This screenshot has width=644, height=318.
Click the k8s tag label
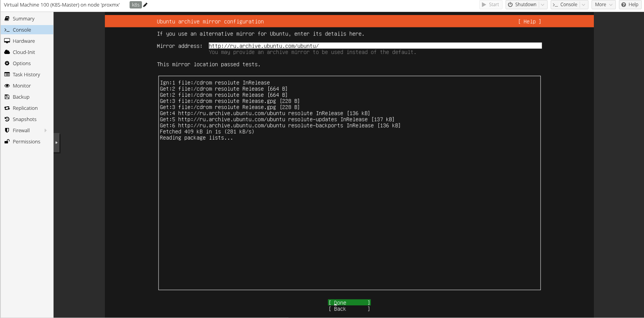coord(136,5)
